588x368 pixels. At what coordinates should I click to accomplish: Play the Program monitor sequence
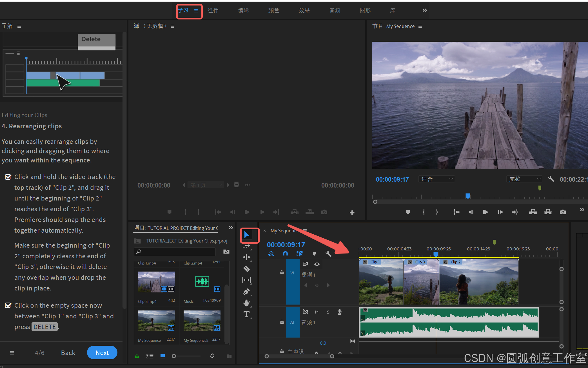[485, 212]
